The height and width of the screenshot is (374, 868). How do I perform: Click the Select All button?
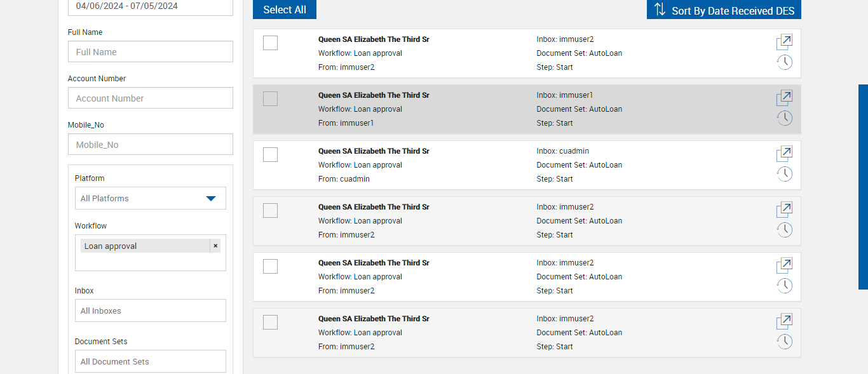284,10
